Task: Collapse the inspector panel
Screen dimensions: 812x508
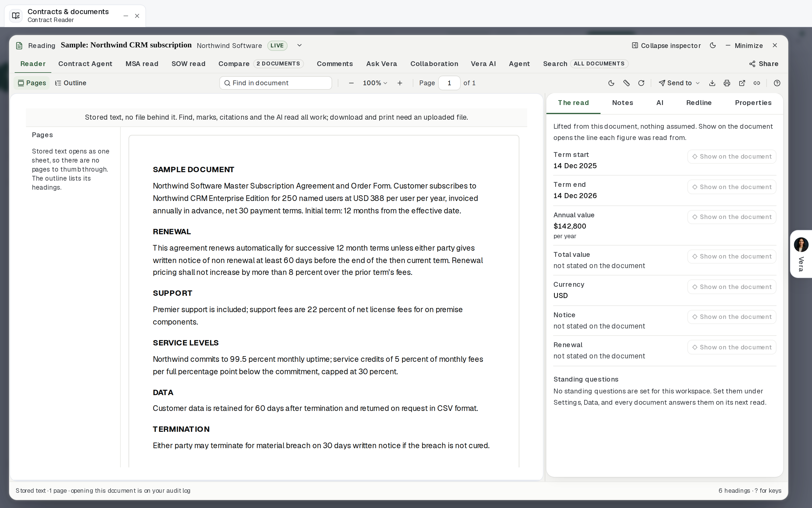Action: click(666, 45)
